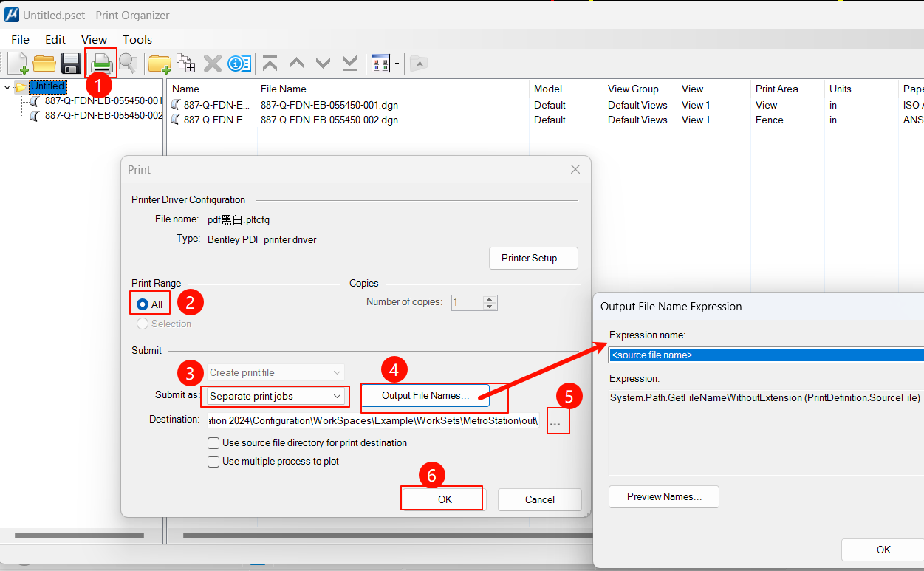
Task: Open the view layout dropdown arrow
Action: click(397, 64)
